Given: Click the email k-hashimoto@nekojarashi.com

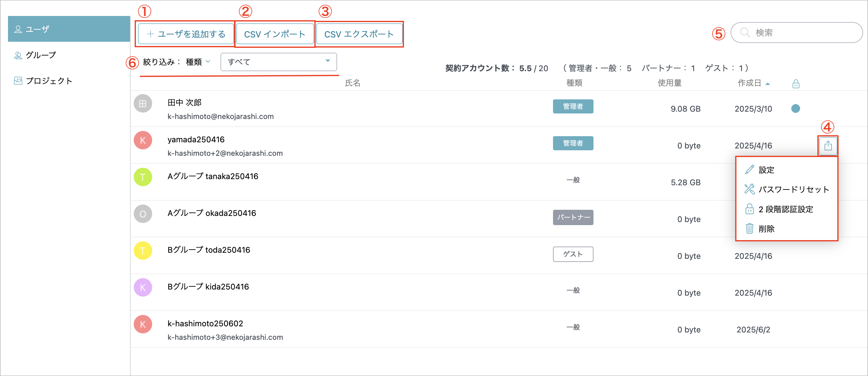Looking at the screenshot, I should tap(221, 117).
